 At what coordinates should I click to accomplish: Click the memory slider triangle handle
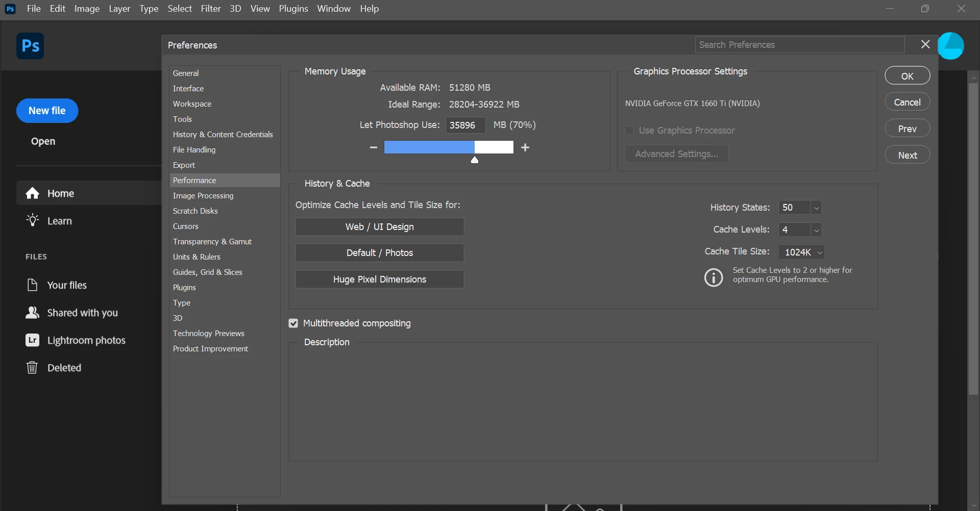[x=475, y=160]
